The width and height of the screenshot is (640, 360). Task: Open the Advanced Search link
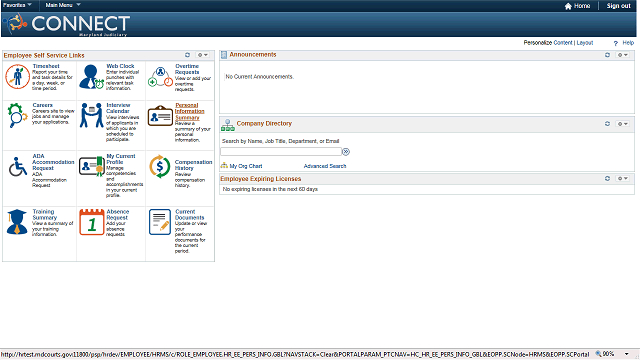[325, 166]
